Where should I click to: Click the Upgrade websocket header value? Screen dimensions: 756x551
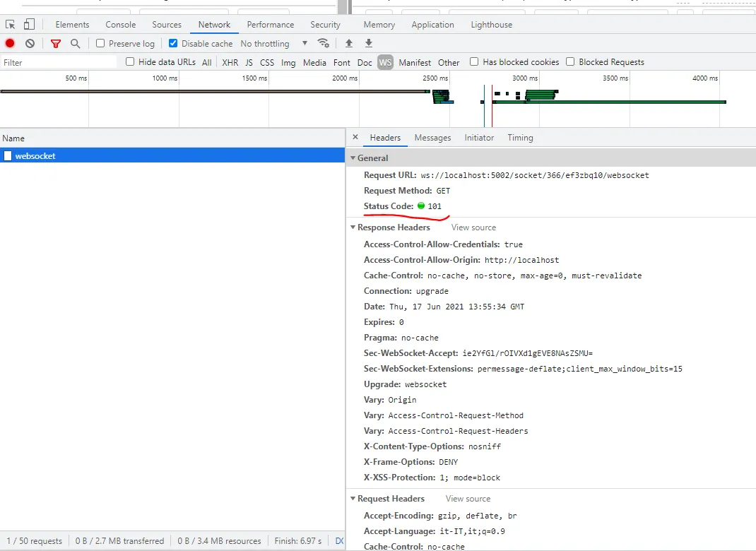(x=426, y=384)
